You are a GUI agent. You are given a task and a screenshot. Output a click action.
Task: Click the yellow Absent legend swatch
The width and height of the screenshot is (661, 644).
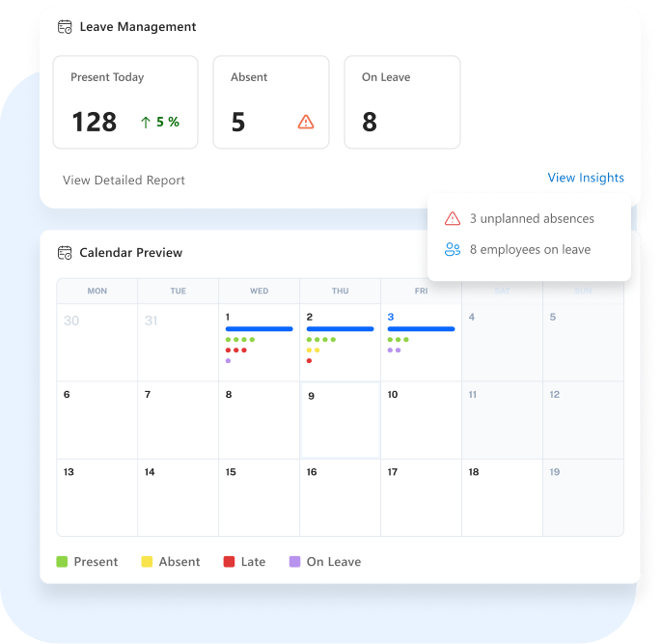pos(147,562)
